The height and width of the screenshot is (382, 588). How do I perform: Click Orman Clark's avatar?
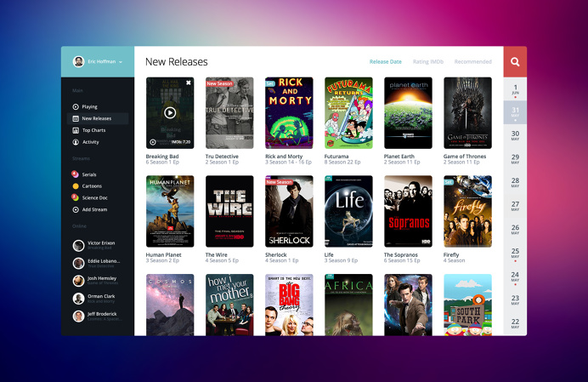(78, 299)
